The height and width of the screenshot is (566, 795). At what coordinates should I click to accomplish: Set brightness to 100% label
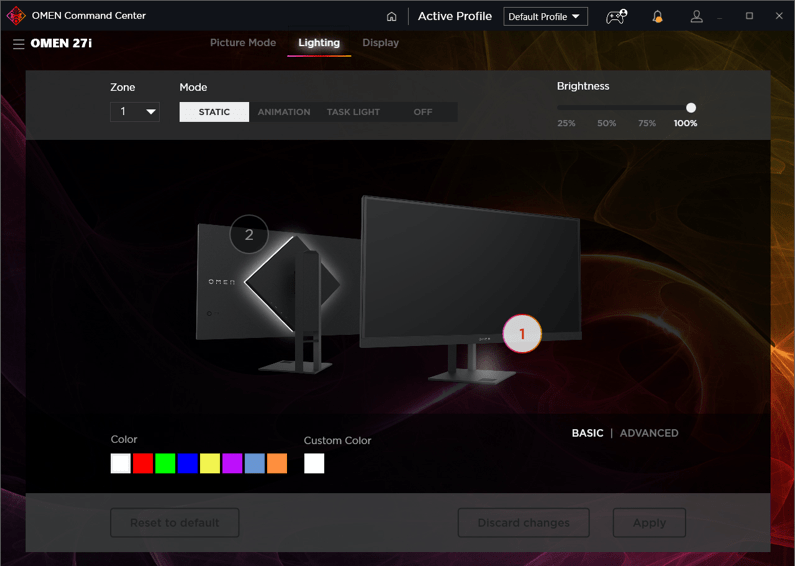tap(685, 123)
